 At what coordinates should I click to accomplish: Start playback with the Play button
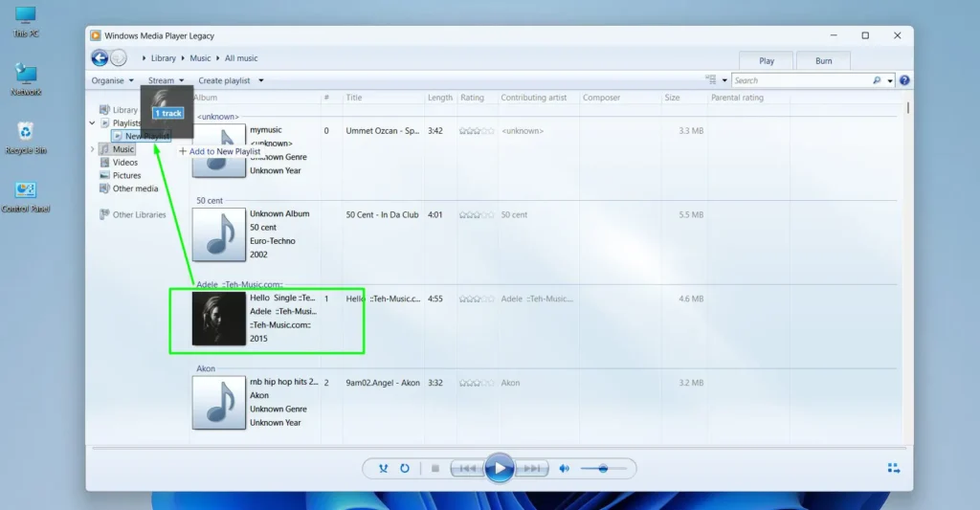tap(500, 468)
